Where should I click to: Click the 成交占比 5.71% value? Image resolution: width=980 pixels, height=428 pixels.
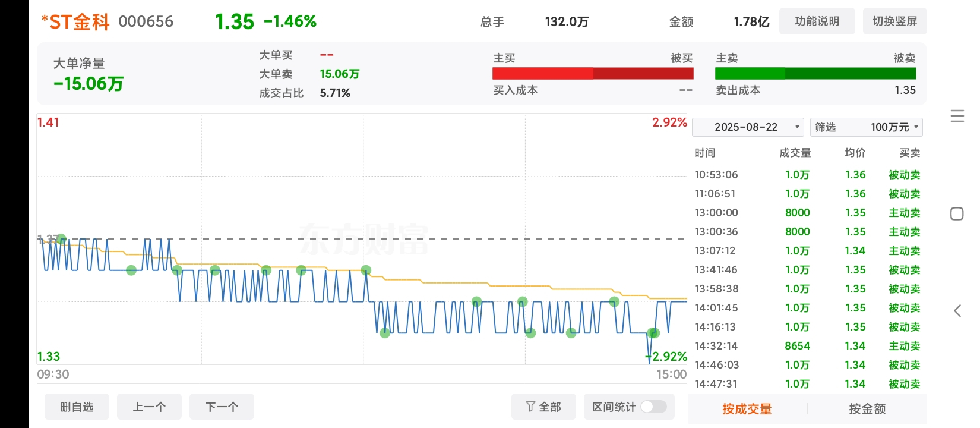[x=335, y=93]
